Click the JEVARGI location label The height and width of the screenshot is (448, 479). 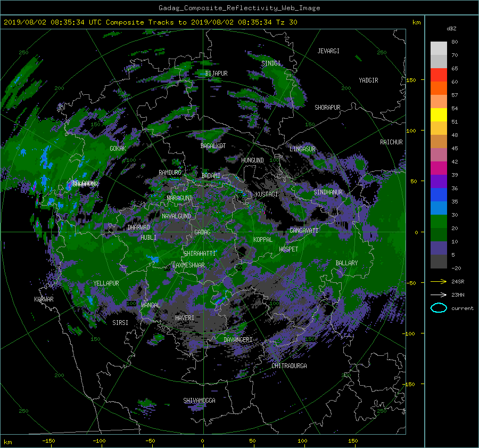point(328,51)
